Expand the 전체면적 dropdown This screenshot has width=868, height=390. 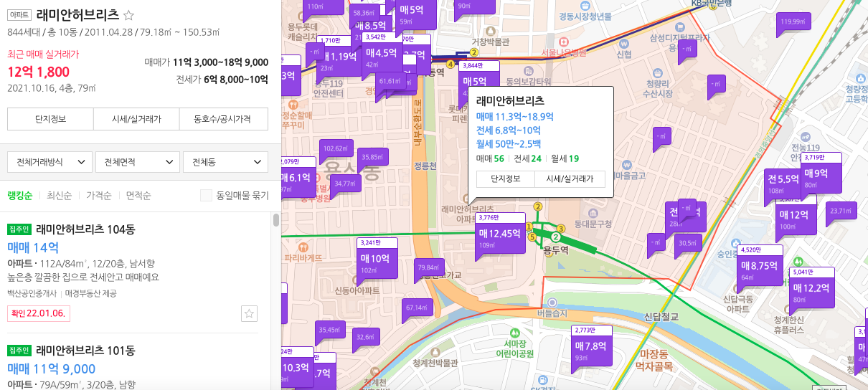138,162
